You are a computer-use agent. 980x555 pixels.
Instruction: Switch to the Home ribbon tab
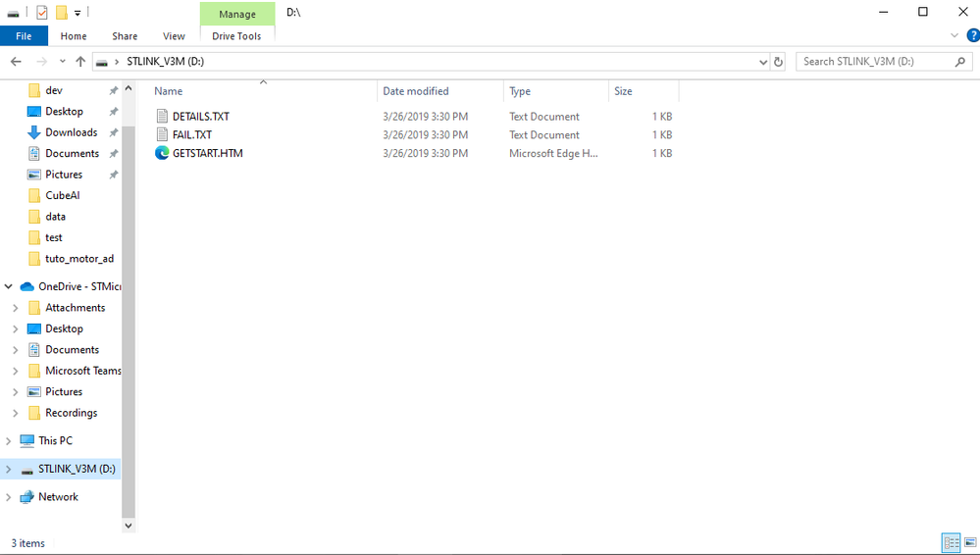pos(74,36)
